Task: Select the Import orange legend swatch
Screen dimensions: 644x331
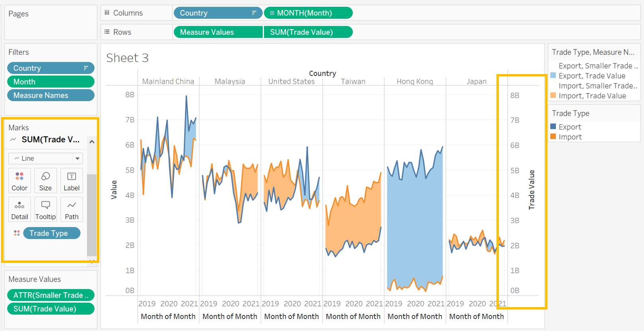Action: (553, 137)
